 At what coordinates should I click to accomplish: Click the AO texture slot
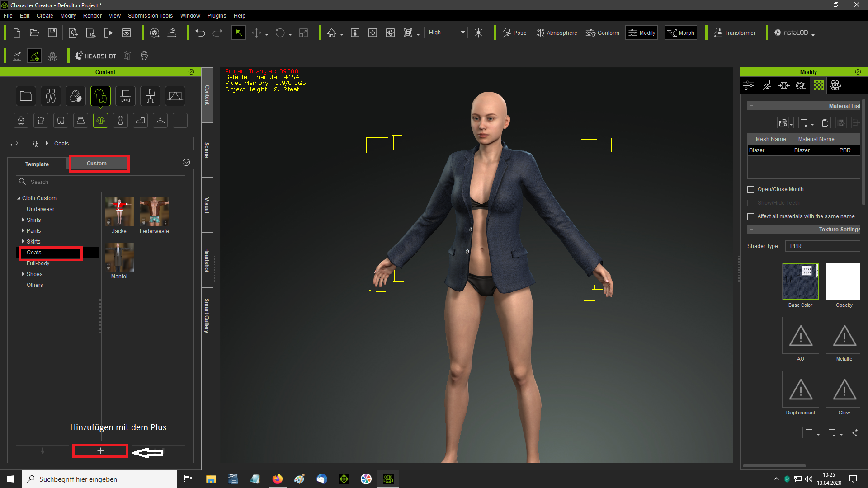(x=800, y=335)
